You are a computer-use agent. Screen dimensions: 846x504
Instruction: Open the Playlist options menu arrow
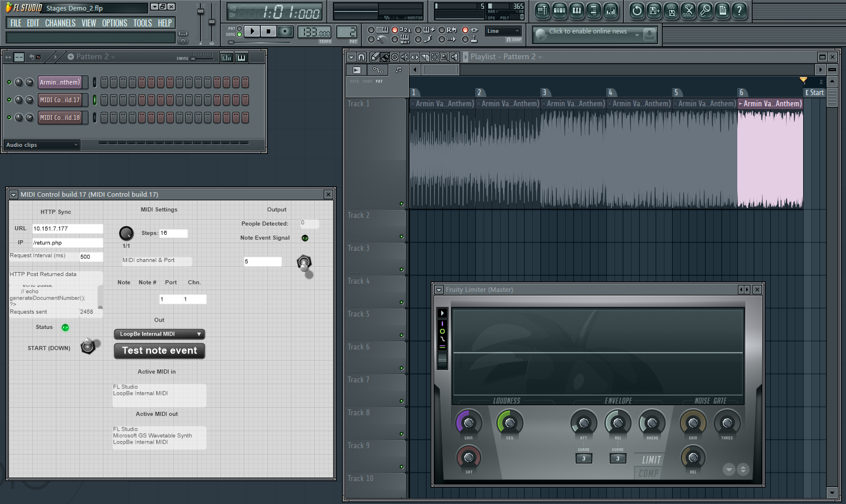(x=351, y=57)
